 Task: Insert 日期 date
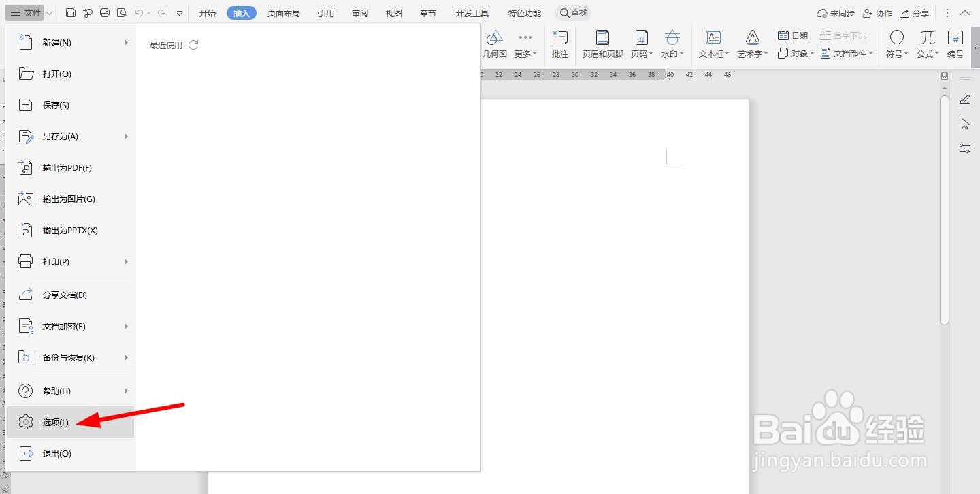click(793, 35)
